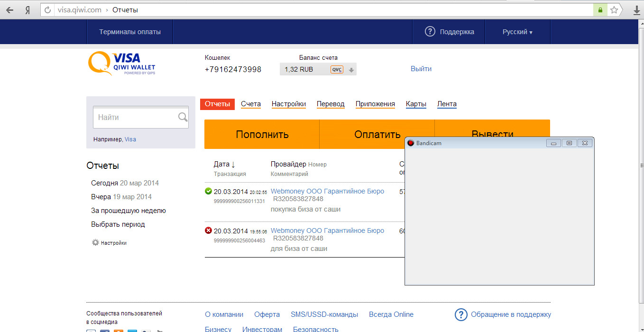Click the Visa QIWI Wallet logo
644x332 pixels.
click(122, 64)
